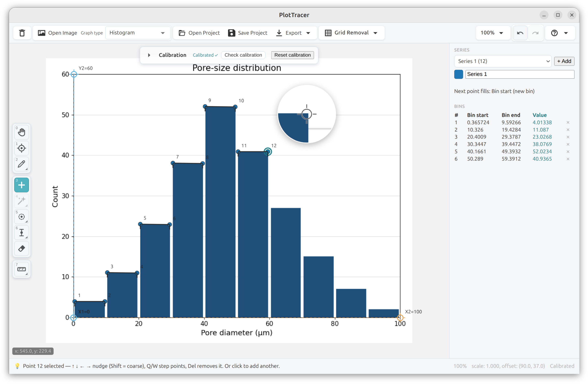Open the Grid Removal dropdown

(x=351, y=33)
